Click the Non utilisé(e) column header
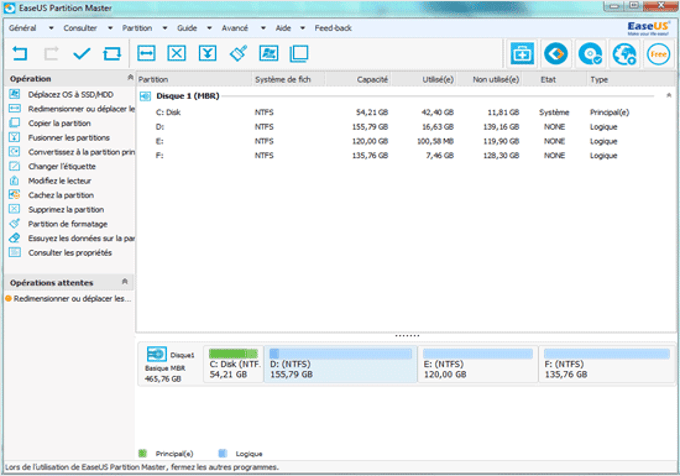Image resolution: width=680 pixels, height=476 pixels. point(490,79)
